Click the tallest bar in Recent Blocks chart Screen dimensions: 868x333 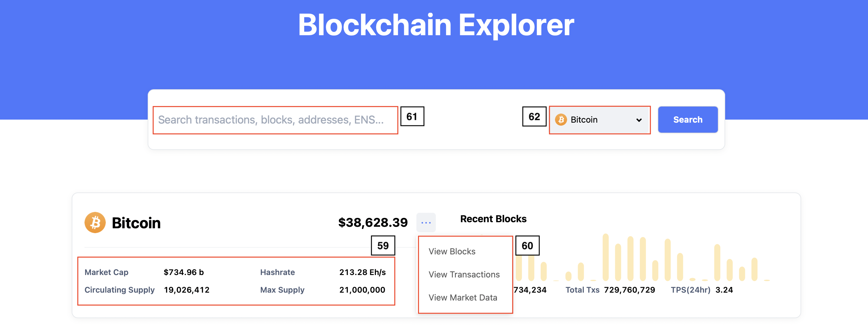[605, 257]
